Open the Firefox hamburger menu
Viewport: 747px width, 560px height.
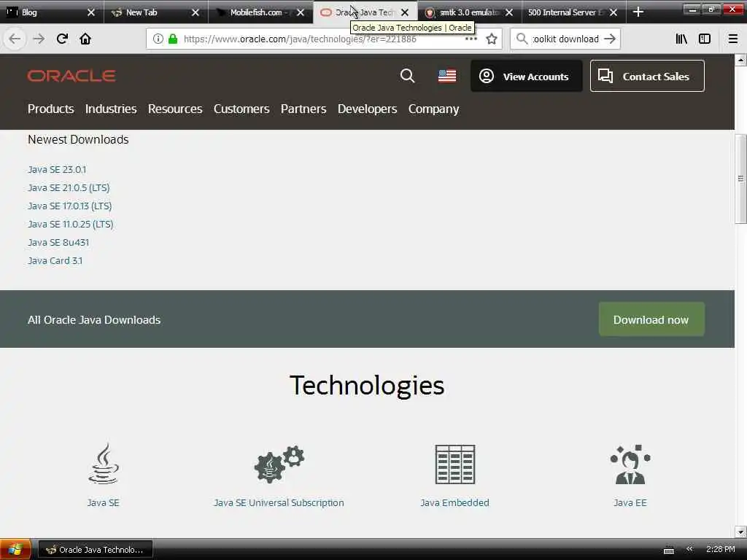733,39
